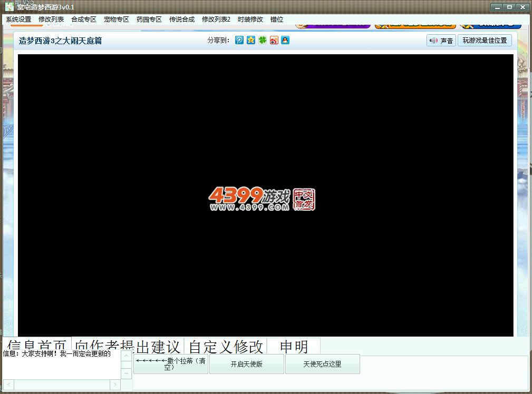This screenshot has height=394, width=532.
Task: Click the 4399 game logo in the game area
Action: [262, 199]
